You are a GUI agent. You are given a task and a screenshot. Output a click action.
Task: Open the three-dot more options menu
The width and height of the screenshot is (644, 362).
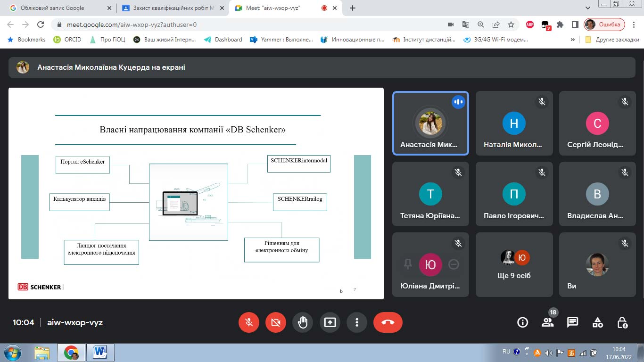[357, 322]
